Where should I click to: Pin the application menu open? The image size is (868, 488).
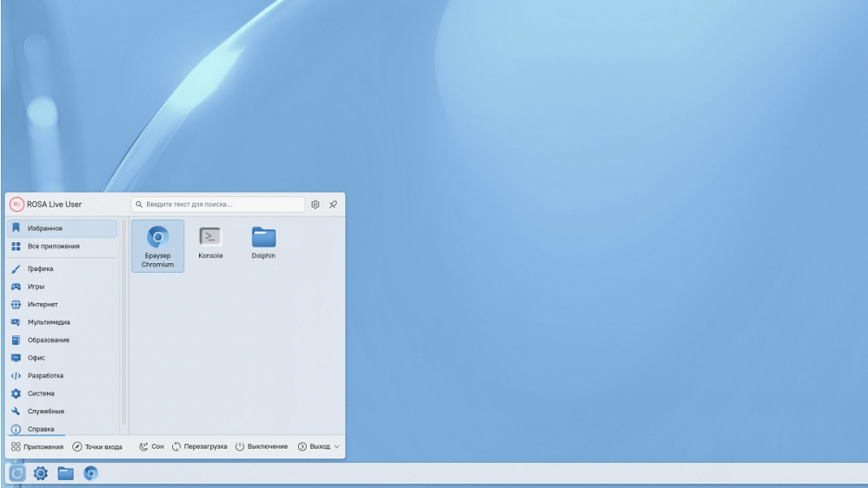334,204
